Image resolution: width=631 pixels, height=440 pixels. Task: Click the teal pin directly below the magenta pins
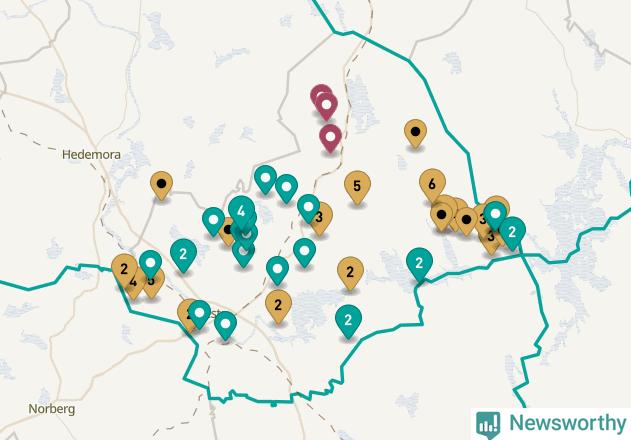308,207
